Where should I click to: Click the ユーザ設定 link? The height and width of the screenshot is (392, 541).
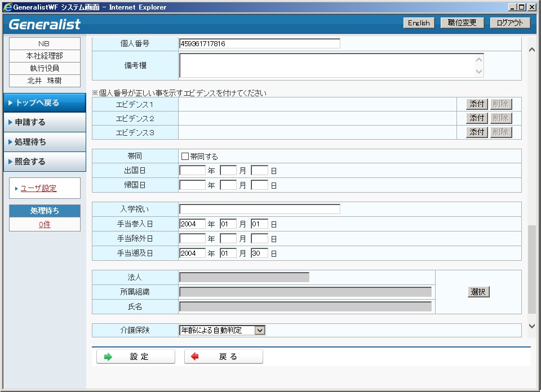[x=38, y=189]
